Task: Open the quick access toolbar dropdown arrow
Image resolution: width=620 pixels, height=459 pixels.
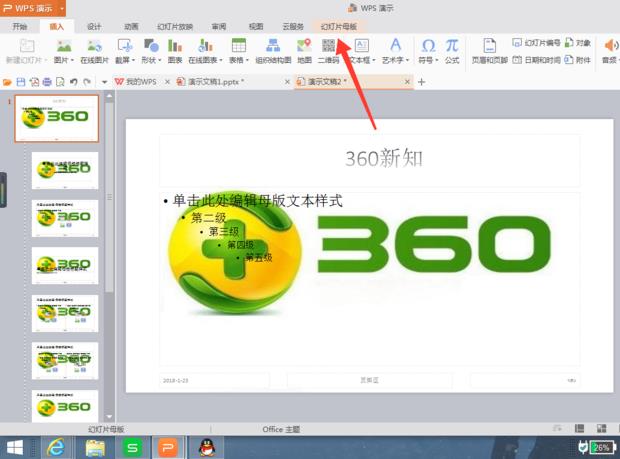Action: (104, 82)
